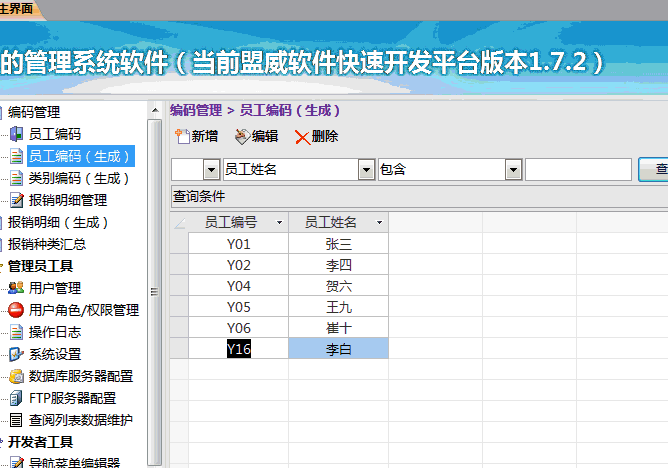
Task: Click the query button beside search box
Action: coord(655,170)
